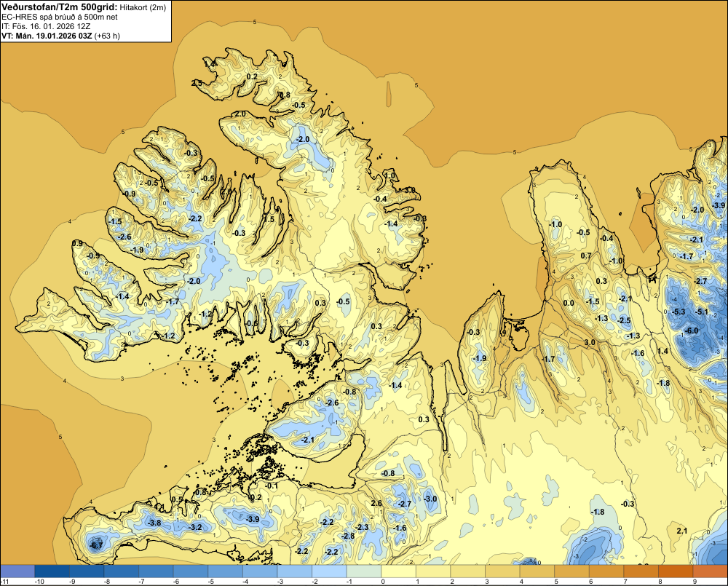The height and width of the screenshot is (586, 728).
Task: Click the -3.8 temperature value
Action: click(154, 523)
